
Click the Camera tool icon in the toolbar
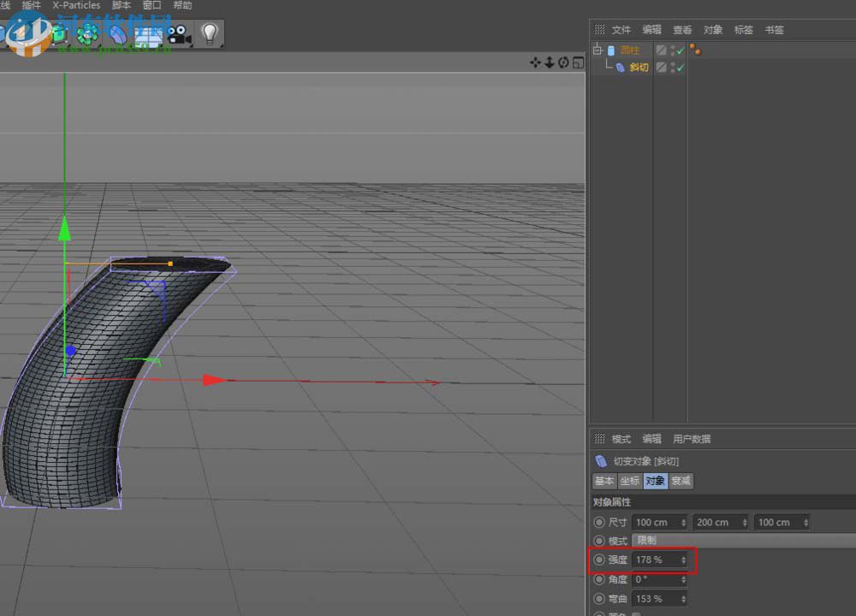point(177,34)
